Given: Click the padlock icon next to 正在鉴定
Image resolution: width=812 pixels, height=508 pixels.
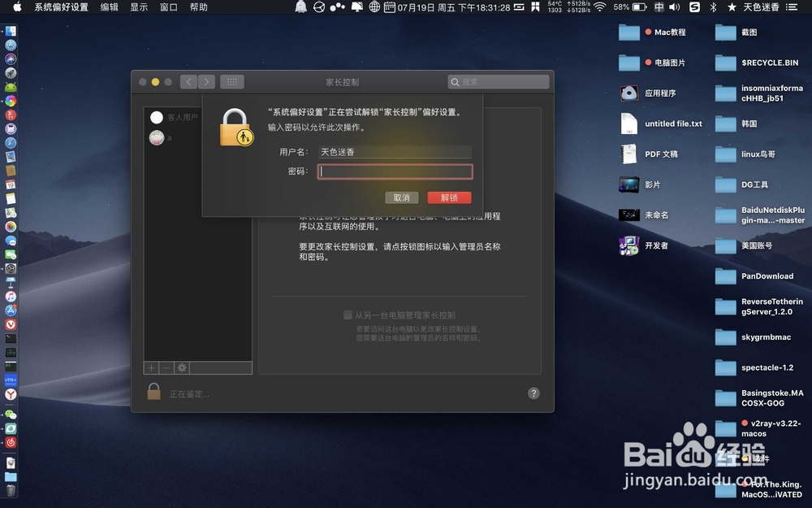Looking at the screenshot, I should coord(154,393).
